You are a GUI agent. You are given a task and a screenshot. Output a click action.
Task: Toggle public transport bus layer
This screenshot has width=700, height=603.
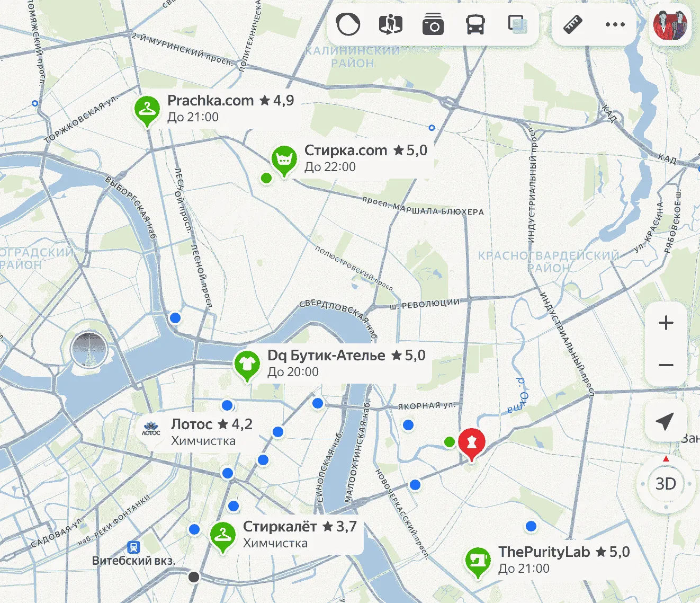pos(475,24)
